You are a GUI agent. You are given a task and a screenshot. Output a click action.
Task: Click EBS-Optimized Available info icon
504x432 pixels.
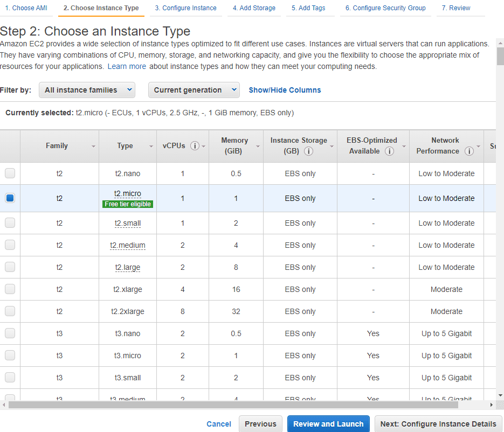pos(390,151)
